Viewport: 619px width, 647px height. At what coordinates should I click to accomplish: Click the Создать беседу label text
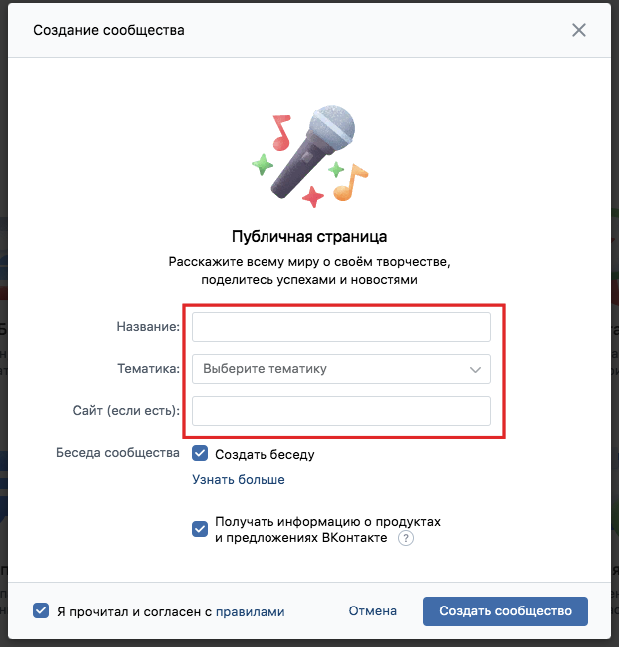265,454
